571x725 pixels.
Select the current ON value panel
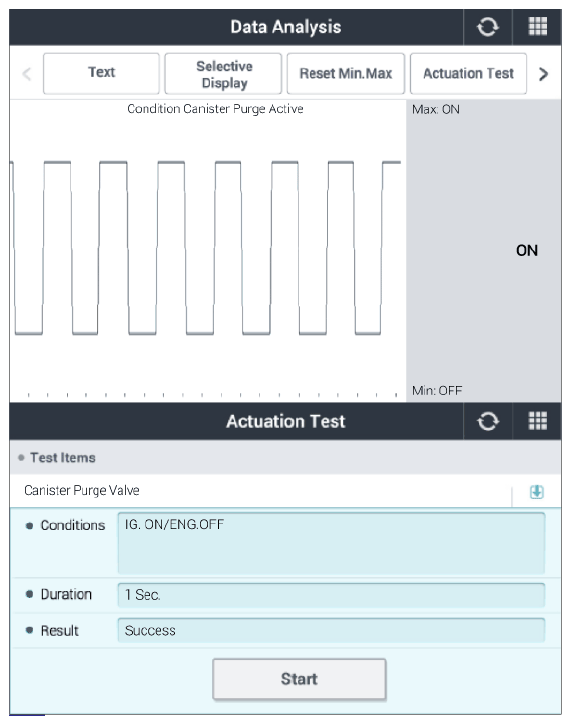point(484,250)
